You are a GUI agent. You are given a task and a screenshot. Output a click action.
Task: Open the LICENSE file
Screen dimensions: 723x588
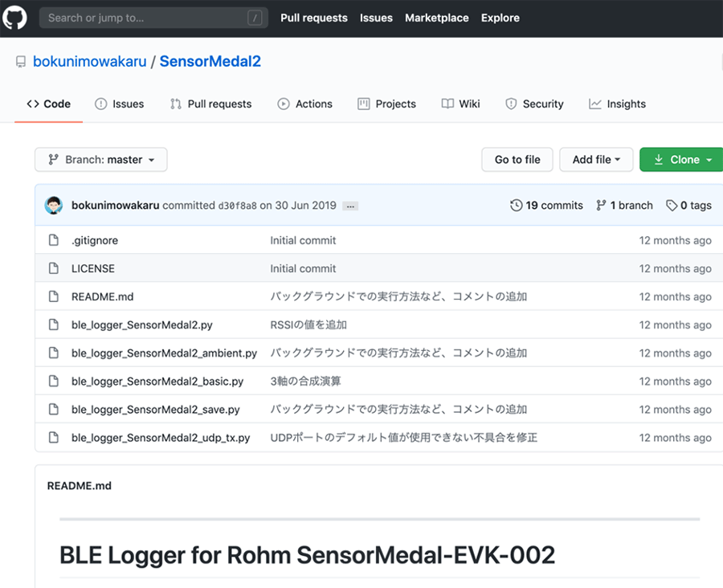(92, 268)
